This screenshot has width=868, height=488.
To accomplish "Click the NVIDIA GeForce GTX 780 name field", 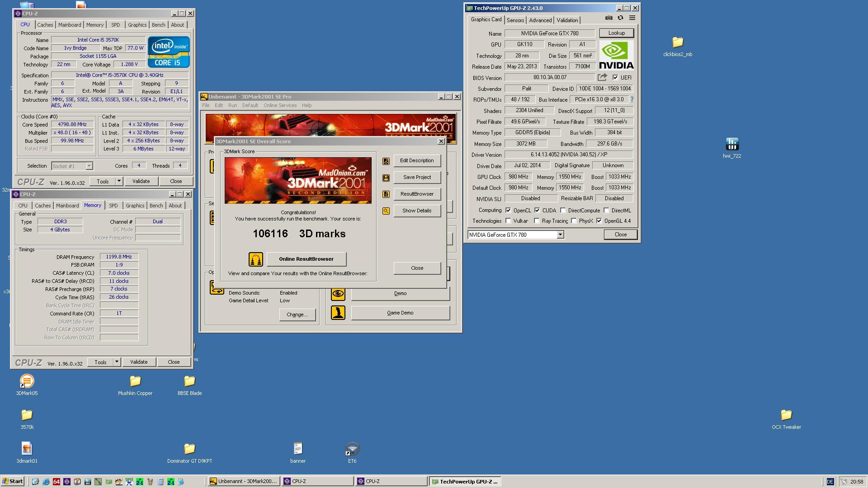I will point(550,33).
